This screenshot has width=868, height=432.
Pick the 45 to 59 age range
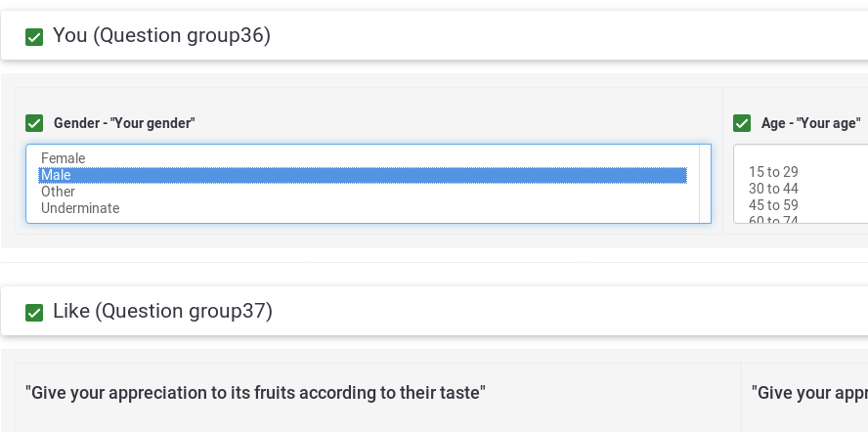773,205
